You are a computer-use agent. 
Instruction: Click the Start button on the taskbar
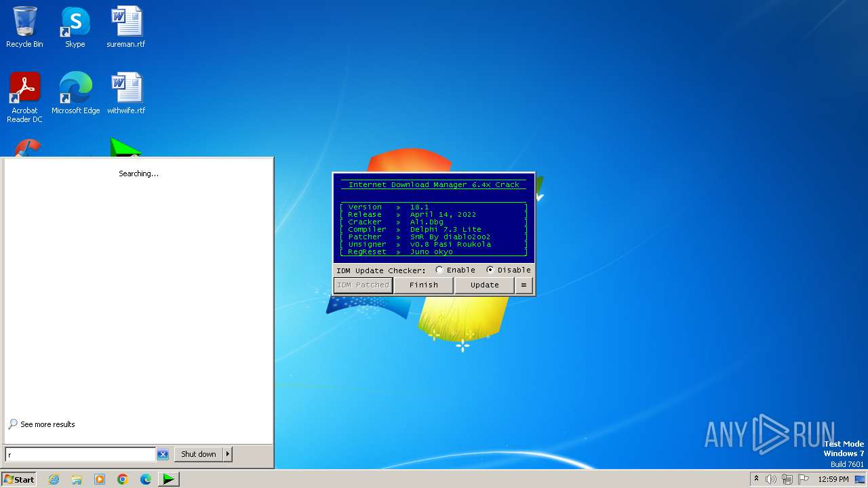pos(19,479)
